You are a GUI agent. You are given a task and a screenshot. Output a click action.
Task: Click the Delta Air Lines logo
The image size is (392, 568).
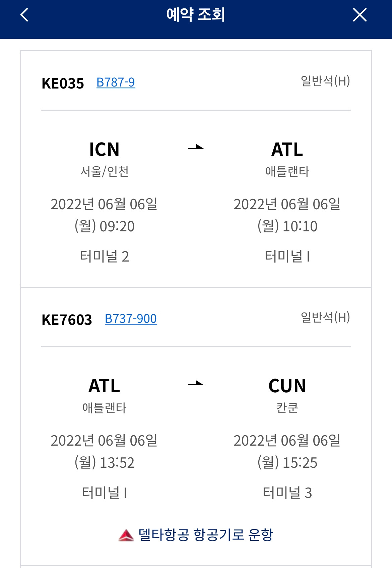point(126,535)
